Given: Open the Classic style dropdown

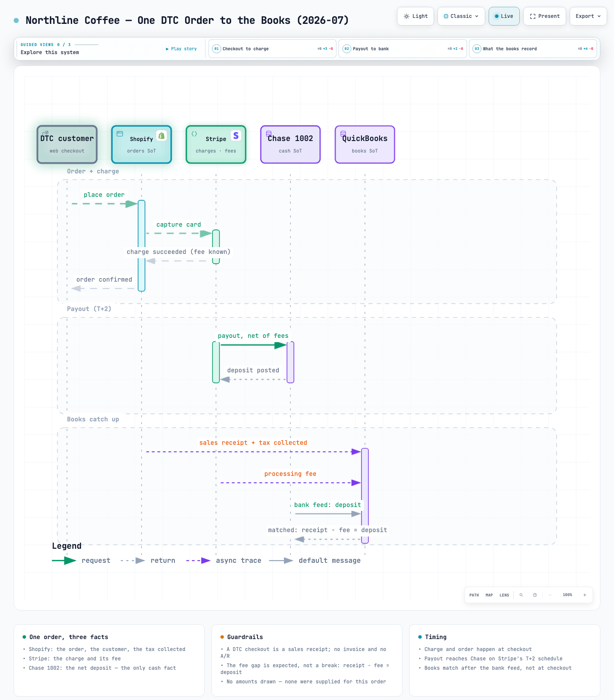Looking at the screenshot, I should (461, 16).
